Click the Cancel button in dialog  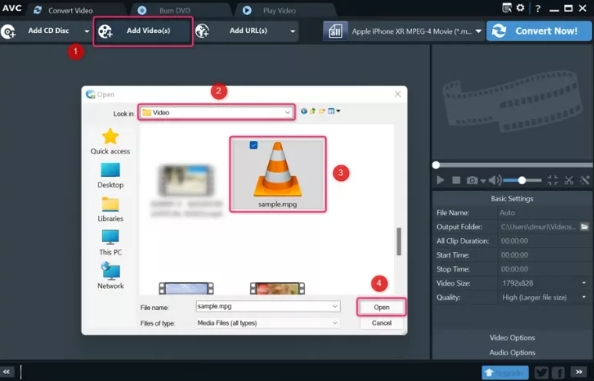tap(381, 323)
